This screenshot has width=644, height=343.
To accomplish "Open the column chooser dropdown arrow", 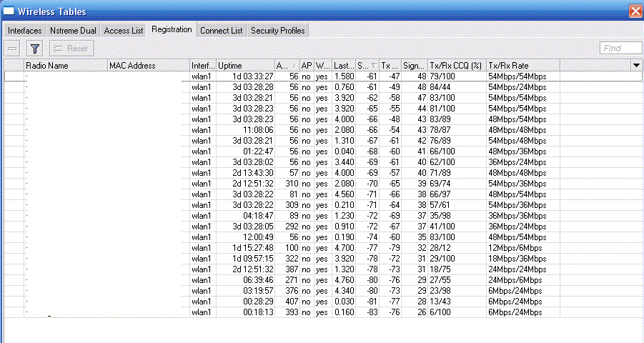I will pyautogui.click(x=636, y=65).
